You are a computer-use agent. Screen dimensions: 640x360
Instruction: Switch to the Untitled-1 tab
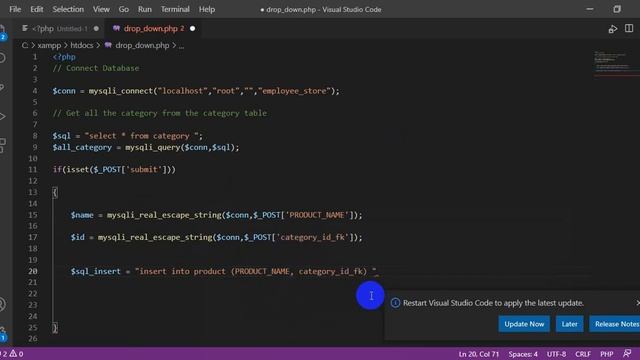tap(60, 29)
